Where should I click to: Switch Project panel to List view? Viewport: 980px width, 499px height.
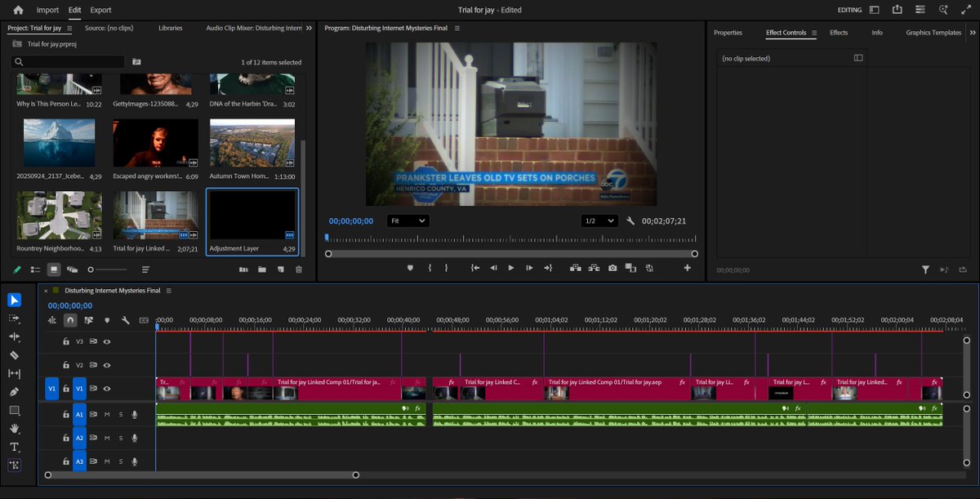[x=35, y=270]
